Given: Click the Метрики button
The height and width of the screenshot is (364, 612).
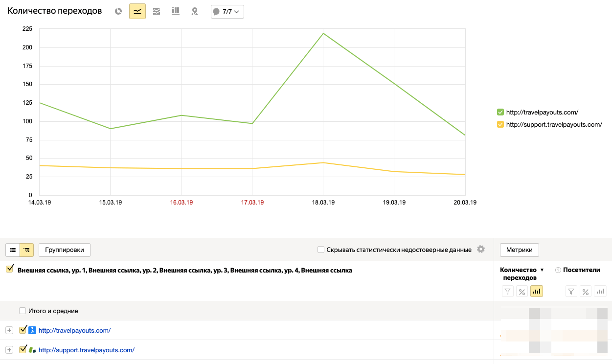Looking at the screenshot, I should point(519,250).
